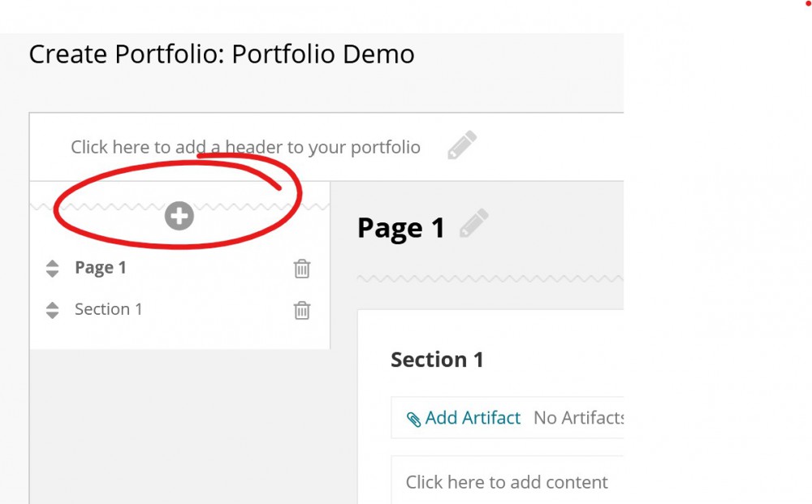Click the Page 1 page heading
The height and width of the screenshot is (504, 812).
400,227
